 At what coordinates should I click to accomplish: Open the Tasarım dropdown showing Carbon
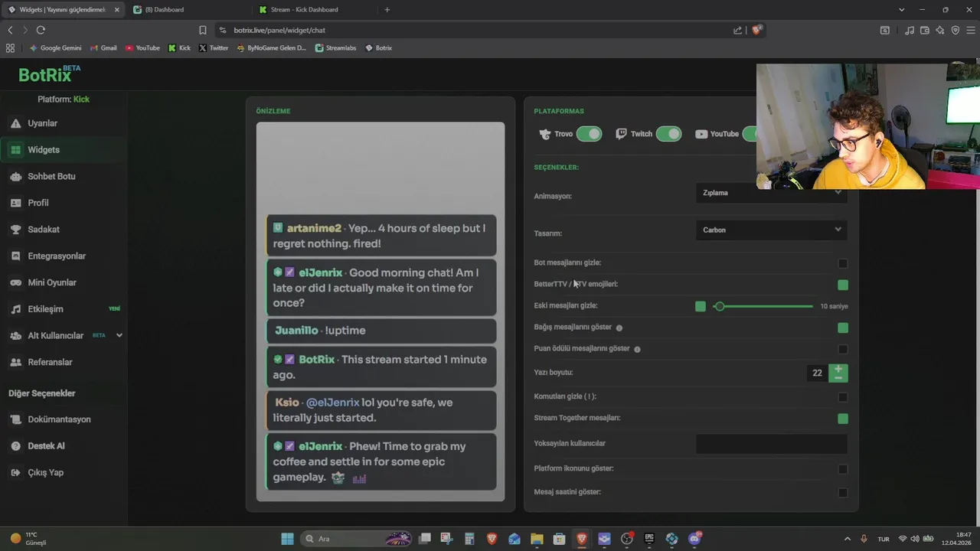pyautogui.click(x=771, y=230)
